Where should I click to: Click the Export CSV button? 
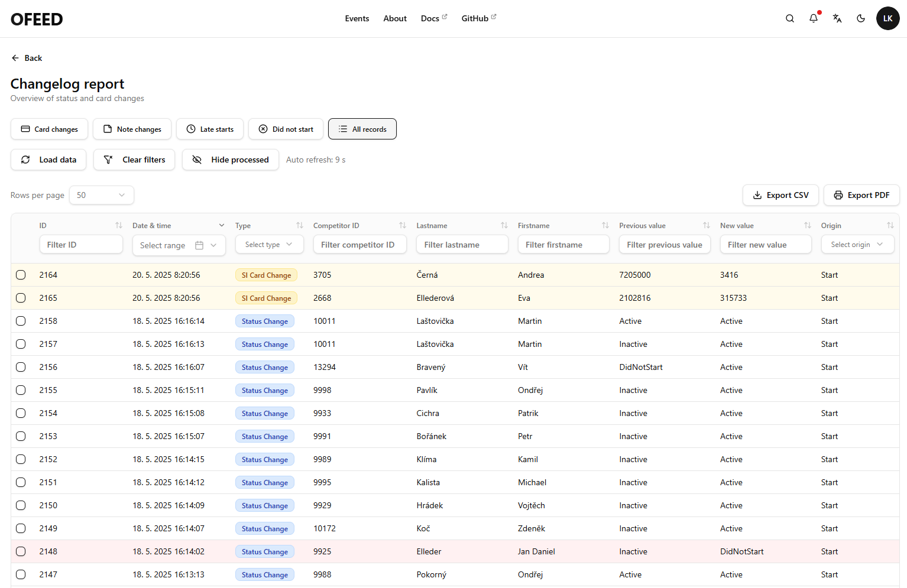pos(780,195)
